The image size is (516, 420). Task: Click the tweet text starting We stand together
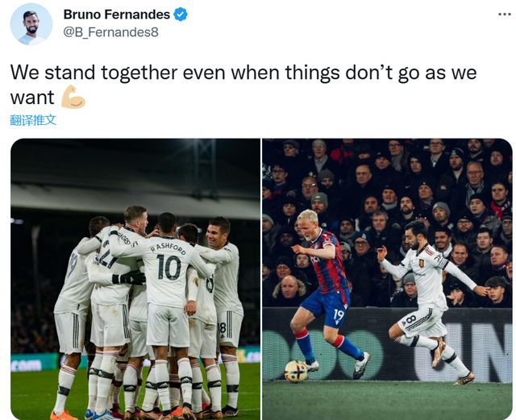(x=243, y=85)
